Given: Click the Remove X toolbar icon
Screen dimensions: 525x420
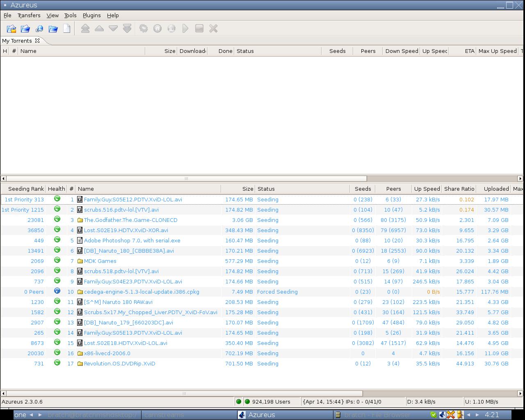Looking at the screenshot, I should (213, 29).
